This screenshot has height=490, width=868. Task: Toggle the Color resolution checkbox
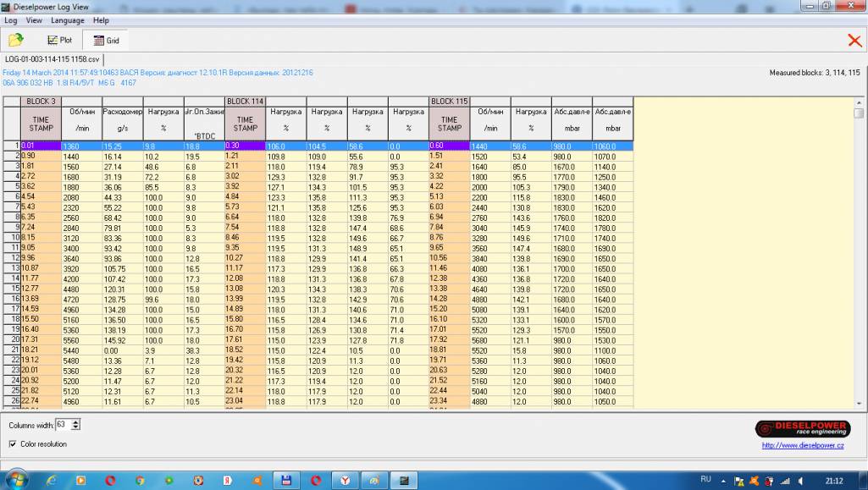(x=13, y=443)
